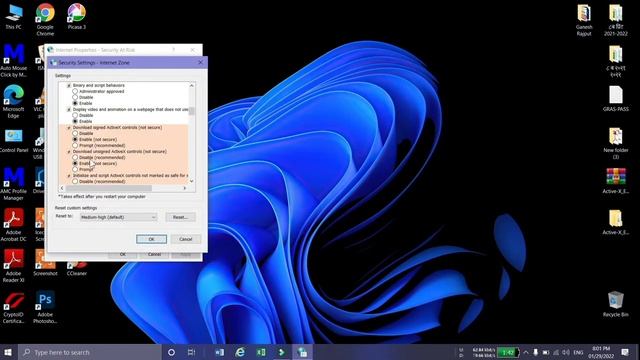Launch the Adobe Photoshop desktop shortcut
Image resolution: width=640 pixels, height=360 pixels.
[x=45, y=307]
